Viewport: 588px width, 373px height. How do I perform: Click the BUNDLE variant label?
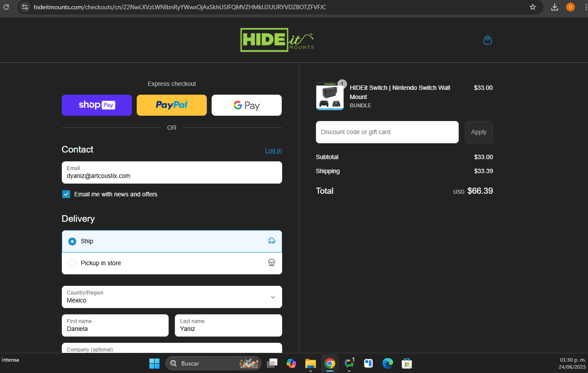click(x=361, y=106)
